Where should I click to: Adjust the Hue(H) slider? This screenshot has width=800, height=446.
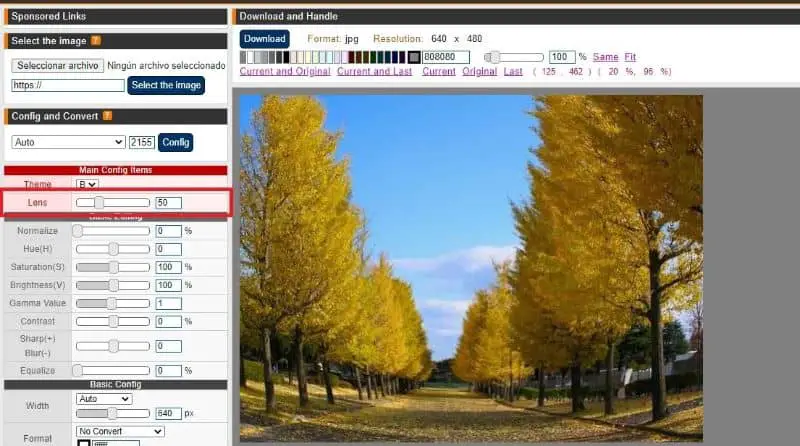(x=113, y=249)
